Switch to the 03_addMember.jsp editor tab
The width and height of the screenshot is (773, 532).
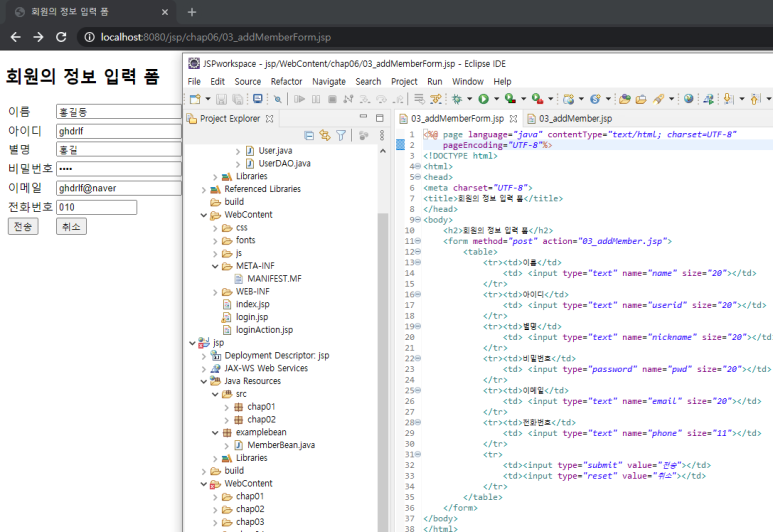(570, 118)
